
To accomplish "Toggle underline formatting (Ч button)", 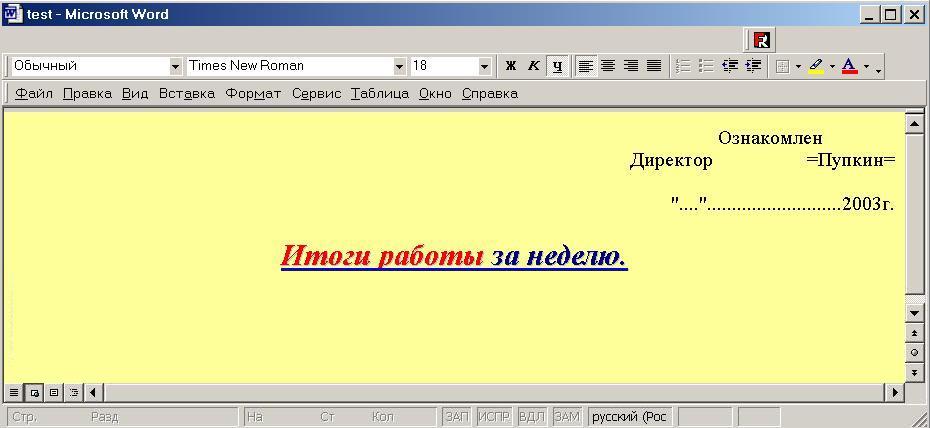I will [557, 66].
